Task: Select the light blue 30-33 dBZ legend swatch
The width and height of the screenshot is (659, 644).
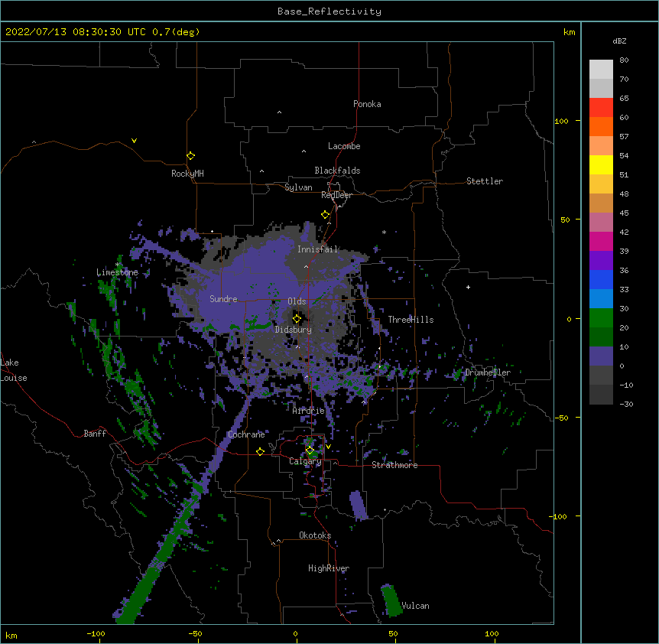Action: (x=601, y=299)
